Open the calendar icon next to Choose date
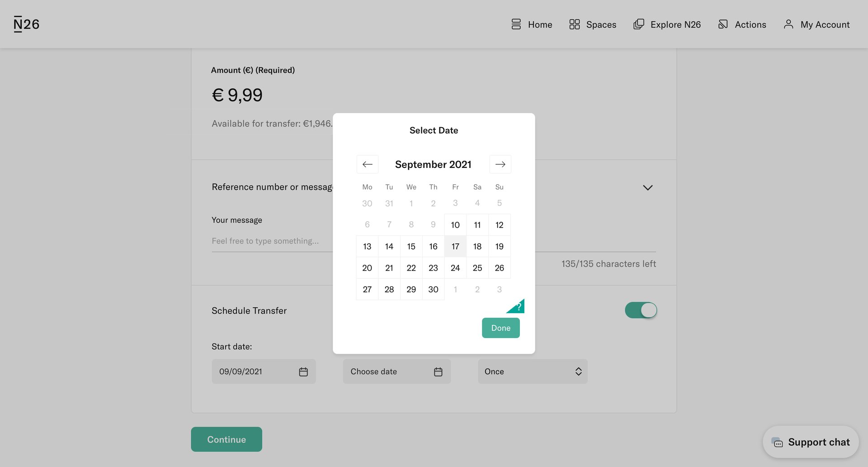868x467 pixels. [438, 371]
